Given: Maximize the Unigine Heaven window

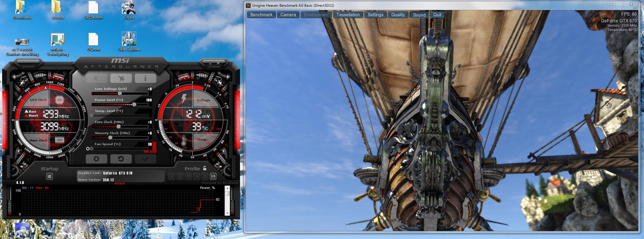Looking at the screenshot, I should 620,4.
